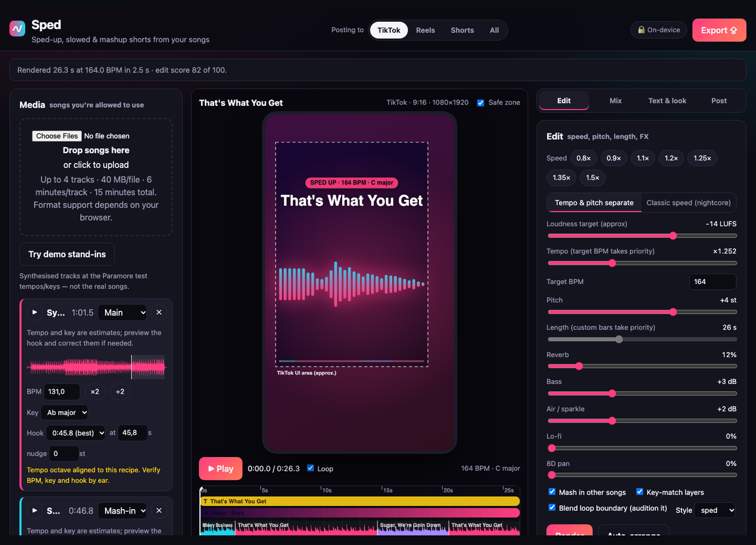Halve the detected BPM with ÷2
The image size is (756, 545).
tap(120, 392)
